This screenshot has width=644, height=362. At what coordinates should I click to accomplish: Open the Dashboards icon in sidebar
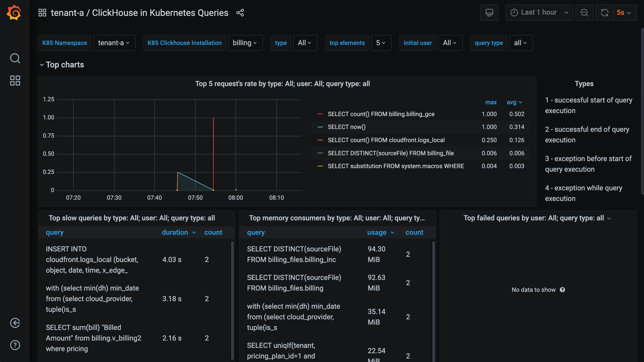[x=15, y=81]
